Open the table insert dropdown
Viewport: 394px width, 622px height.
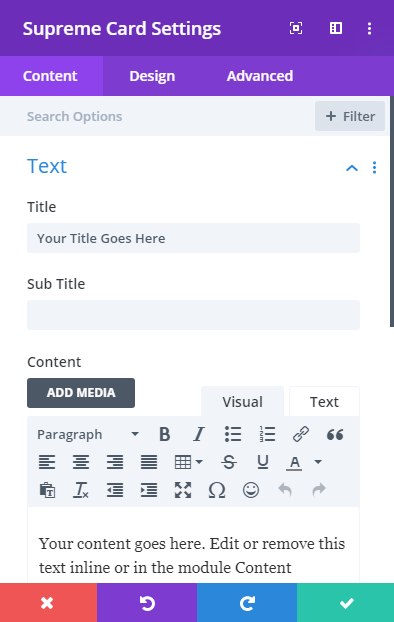pyautogui.click(x=188, y=462)
